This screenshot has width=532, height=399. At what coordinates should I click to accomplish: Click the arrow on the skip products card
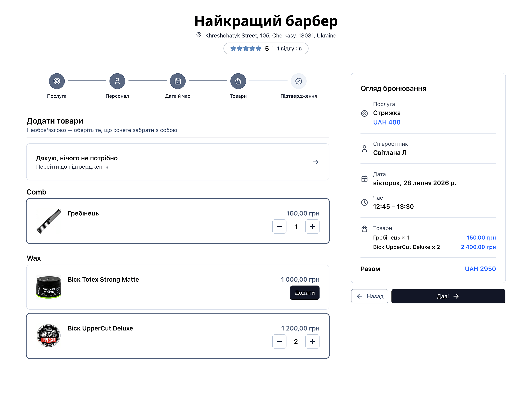316,162
